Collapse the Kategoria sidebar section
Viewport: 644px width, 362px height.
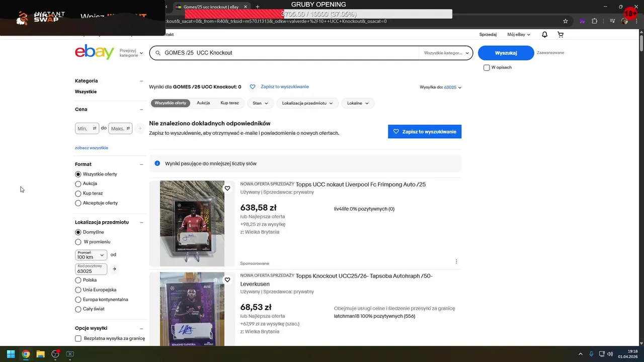(141, 81)
